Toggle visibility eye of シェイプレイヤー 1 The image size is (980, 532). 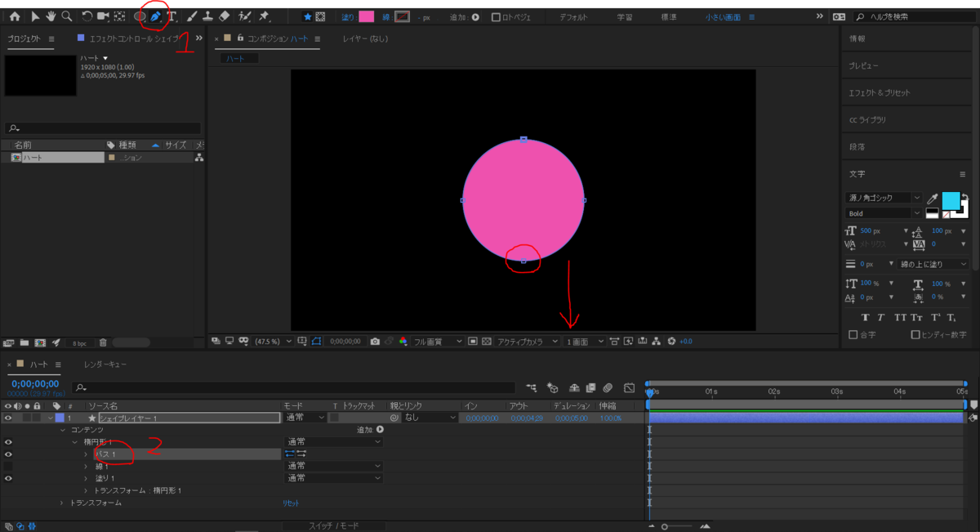9,418
